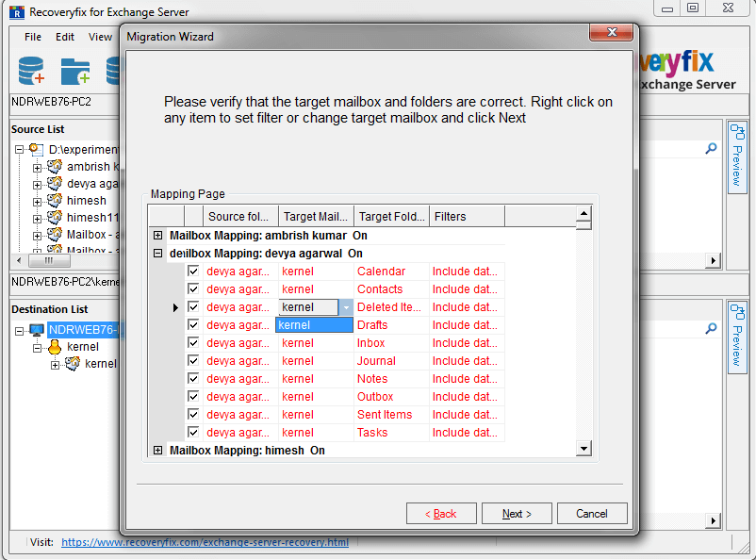Expand the devya node in Source List
This screenshot has width=756, height=560.
click(37, 185)
